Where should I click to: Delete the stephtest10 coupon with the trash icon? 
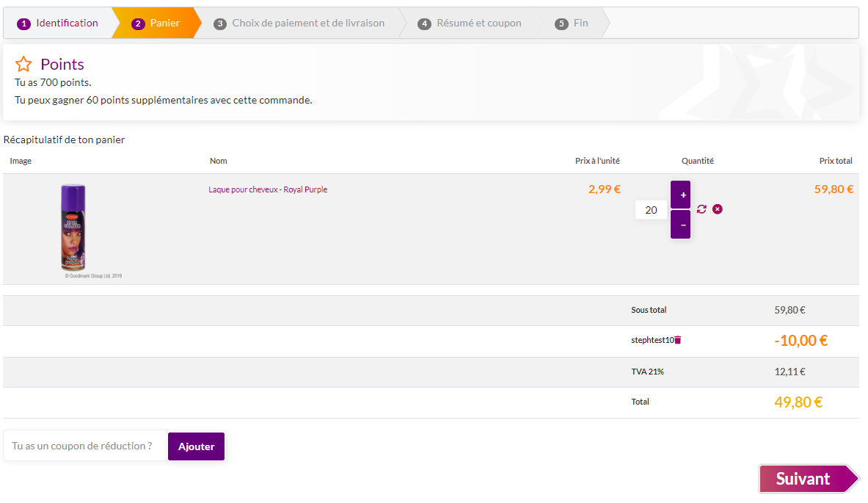tap(678, 340)
